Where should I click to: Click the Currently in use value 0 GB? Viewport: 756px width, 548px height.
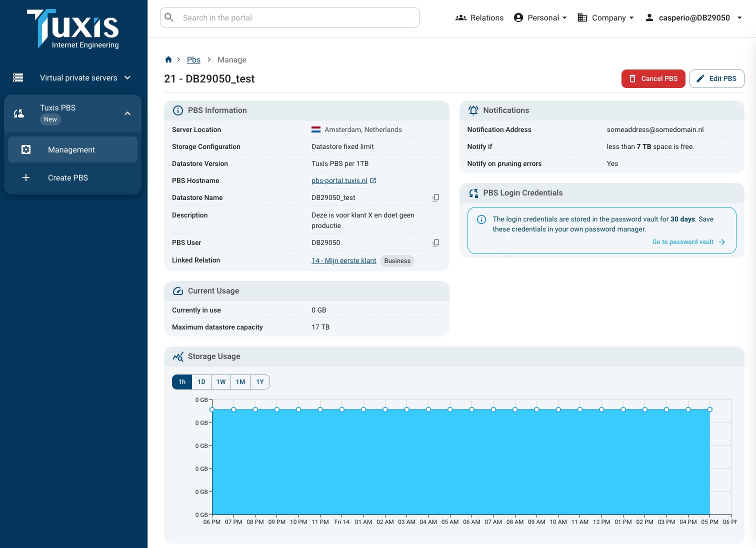tap(319, 310)
